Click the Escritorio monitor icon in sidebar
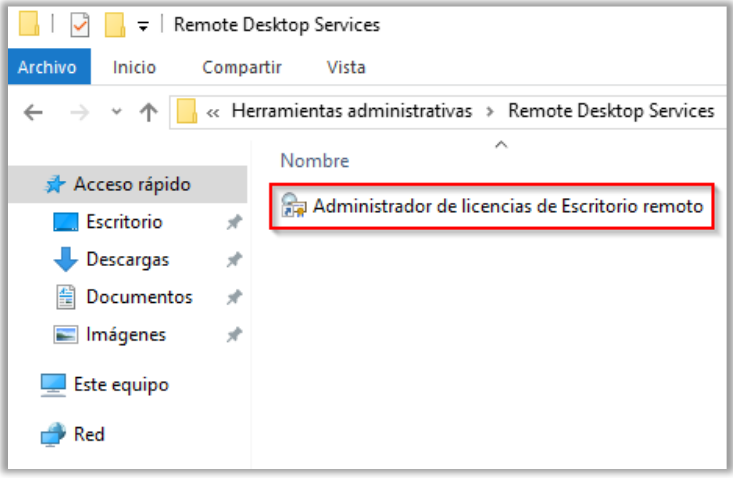 [65, 222]
